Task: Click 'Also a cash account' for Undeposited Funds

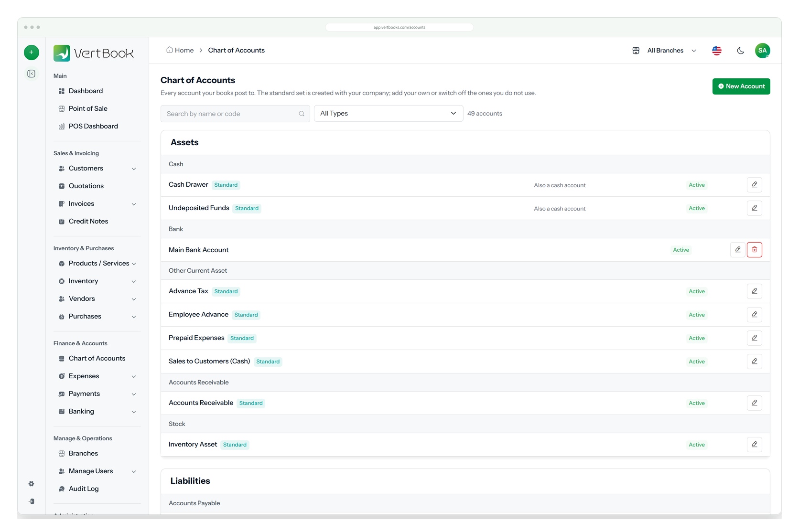Action: (x=560, y=209)
